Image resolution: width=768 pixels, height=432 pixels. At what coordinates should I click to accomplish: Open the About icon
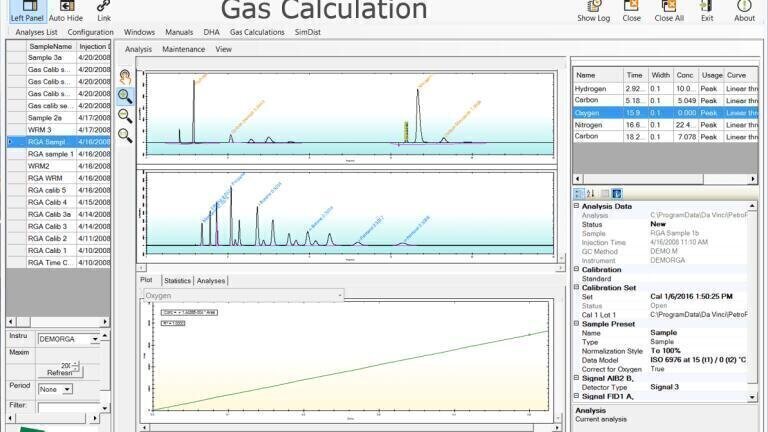coord(744,11)
